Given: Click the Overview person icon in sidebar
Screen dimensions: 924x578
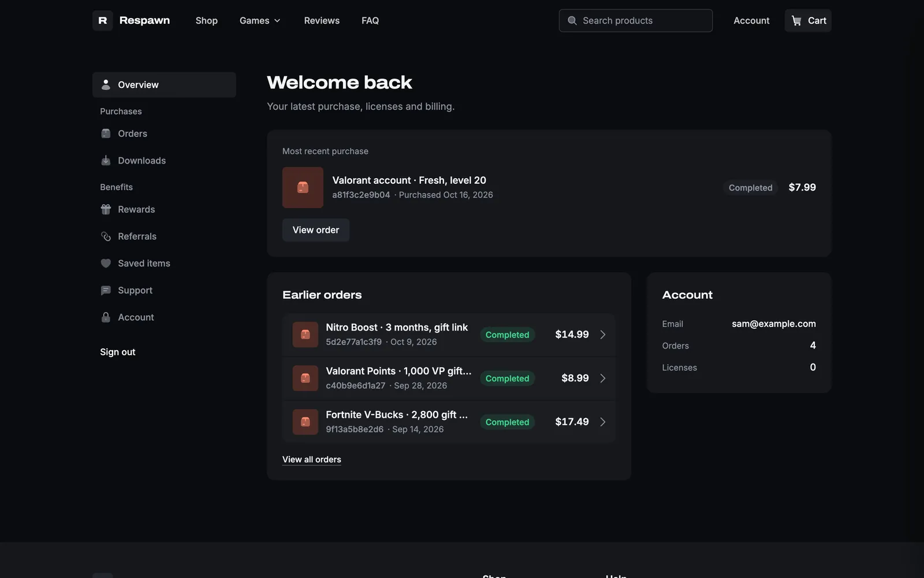Looking at the screenshot, I should [106, 84].
